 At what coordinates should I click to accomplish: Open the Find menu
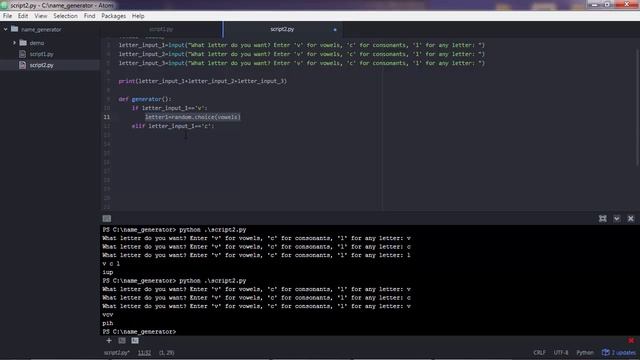point(89,16)
